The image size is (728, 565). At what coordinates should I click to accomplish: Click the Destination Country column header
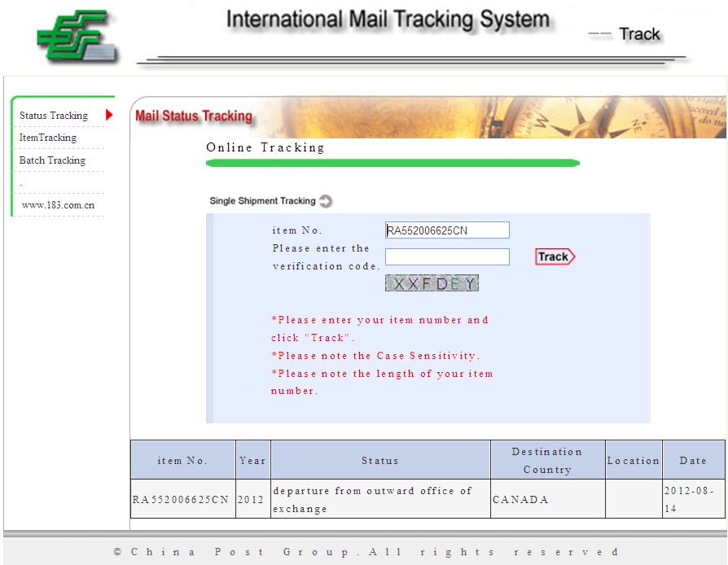(547, 461)
